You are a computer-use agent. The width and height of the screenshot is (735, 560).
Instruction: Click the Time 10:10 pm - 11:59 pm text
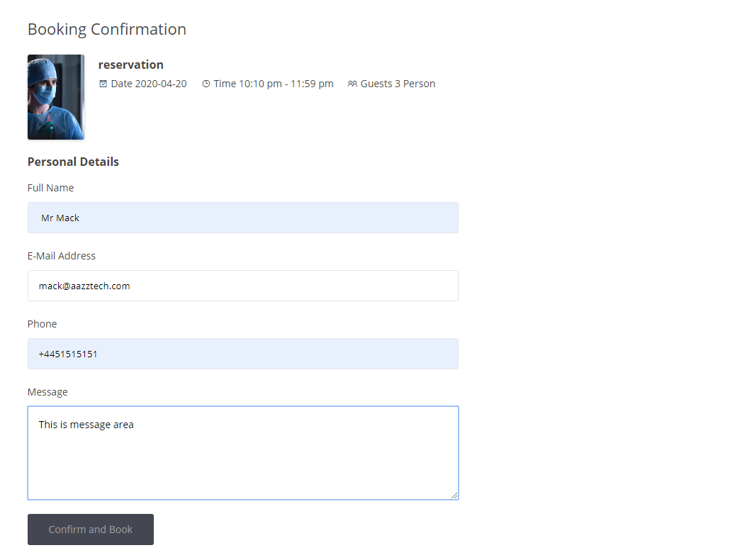point(273,84)
